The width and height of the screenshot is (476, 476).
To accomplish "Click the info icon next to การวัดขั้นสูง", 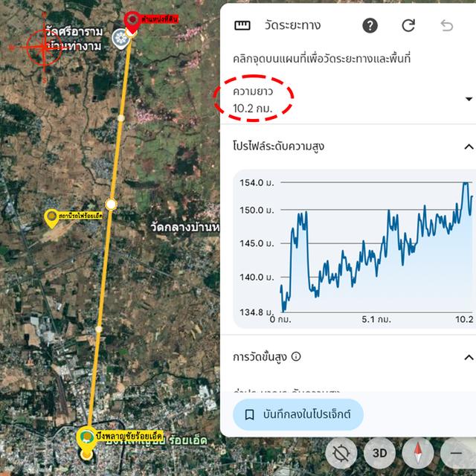I will click(296, 356).
